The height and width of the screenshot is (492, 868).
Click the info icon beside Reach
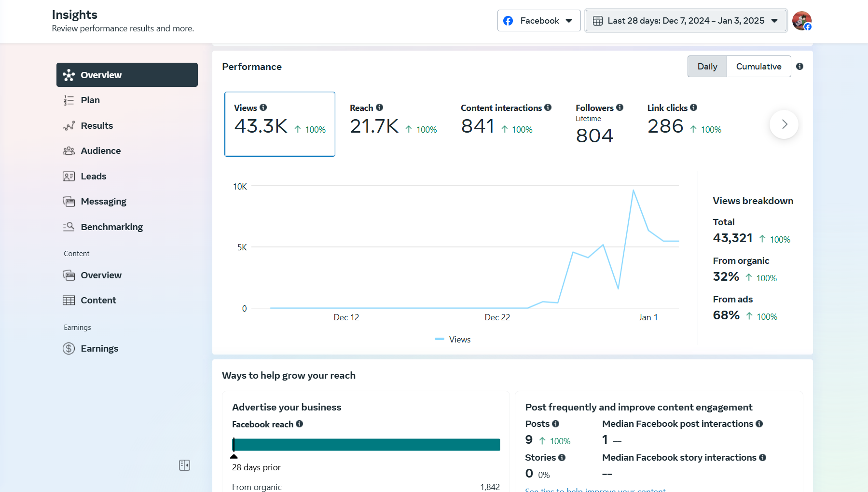(380, 108)
